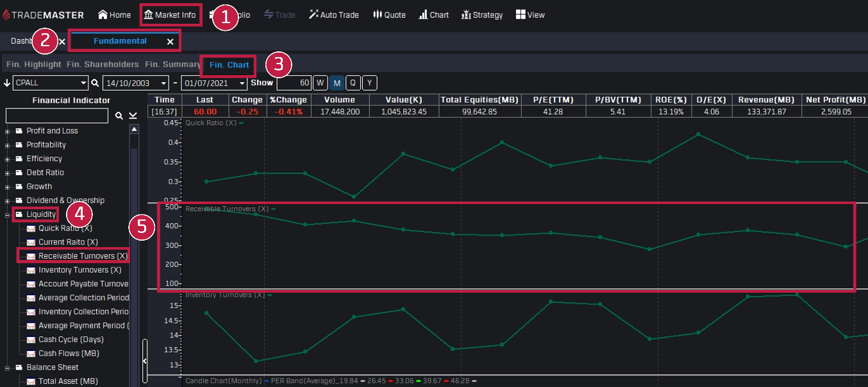
Task: Open Auto Trade from the top bar
Action: coord(313,15)
